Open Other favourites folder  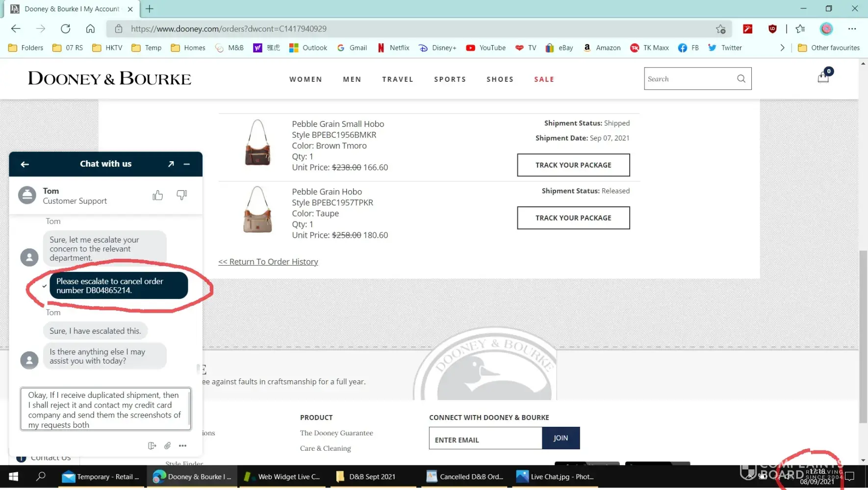(x=829, y=48)
